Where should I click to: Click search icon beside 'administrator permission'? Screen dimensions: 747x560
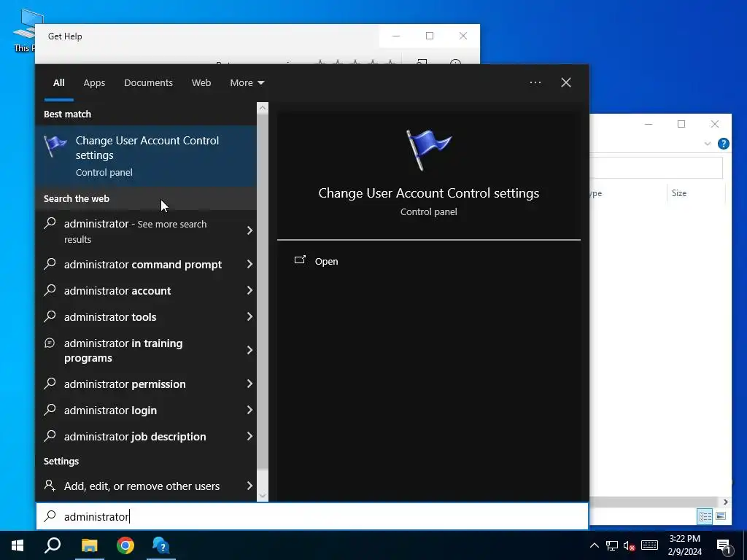point(50,384)
